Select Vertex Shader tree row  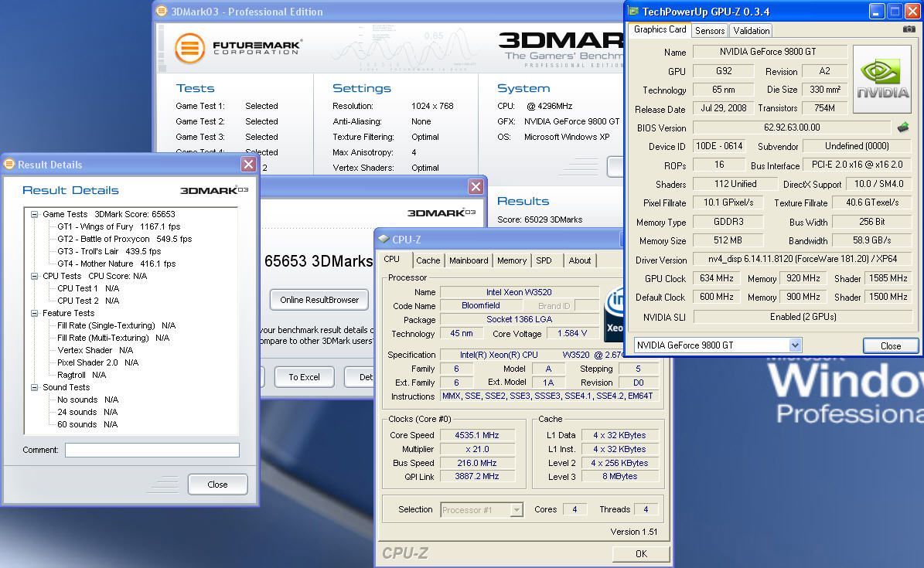pos(95,351)
